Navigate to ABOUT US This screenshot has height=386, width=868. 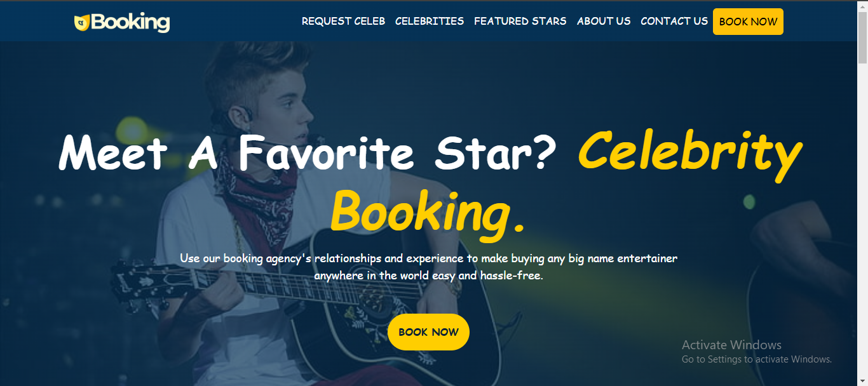click(x=604, y=21)
